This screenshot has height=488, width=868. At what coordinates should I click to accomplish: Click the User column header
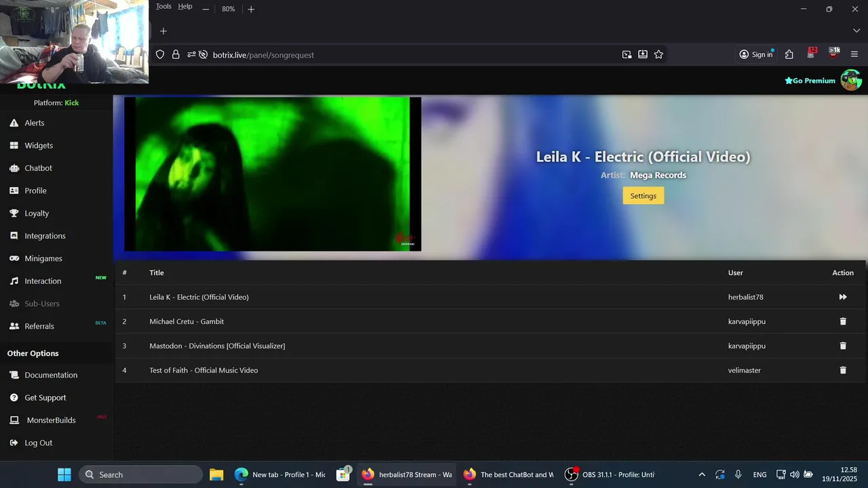(x=736, y=272)
